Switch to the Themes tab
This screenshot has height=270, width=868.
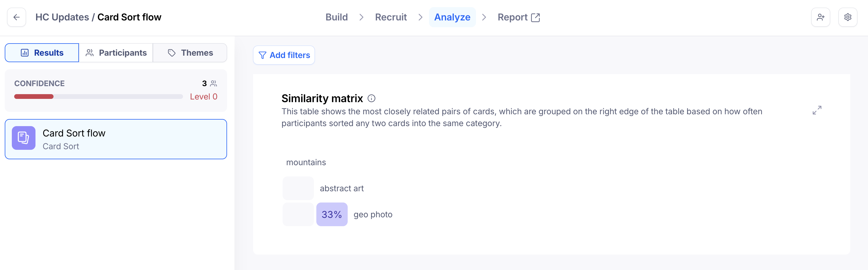190,53
